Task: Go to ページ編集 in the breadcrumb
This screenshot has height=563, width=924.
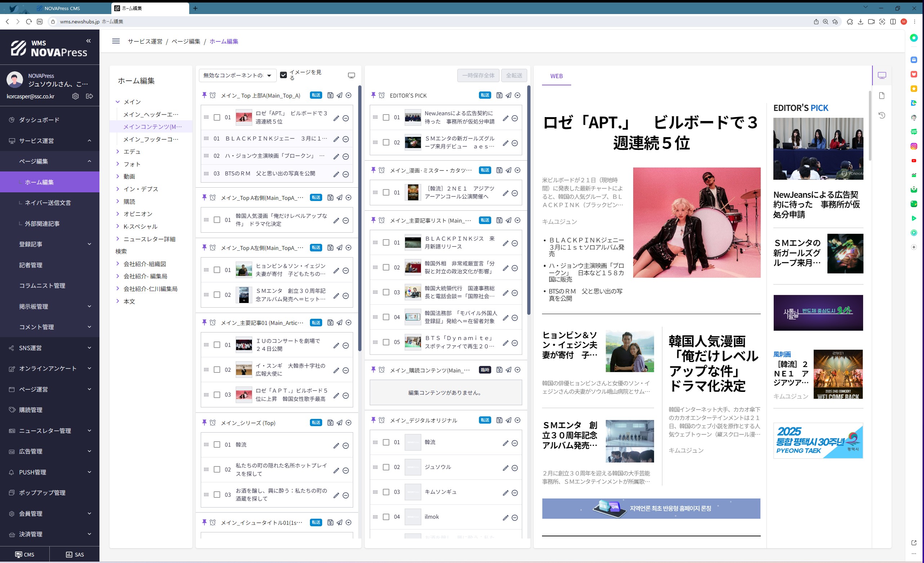Action: pos(186,41)
